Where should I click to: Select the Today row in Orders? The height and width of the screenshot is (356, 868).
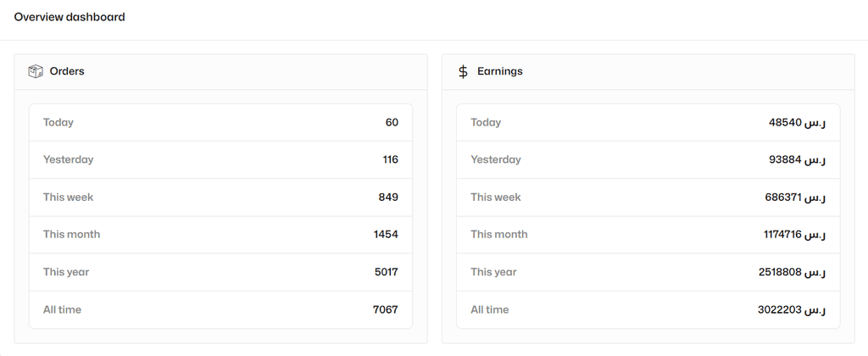[x=221, y=122]
